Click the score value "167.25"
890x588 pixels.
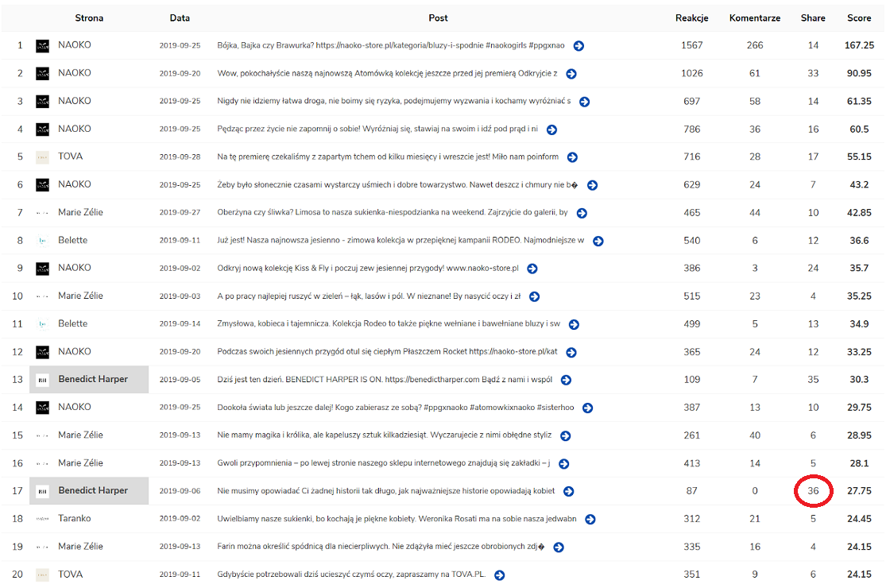click(x=859, y=44)
